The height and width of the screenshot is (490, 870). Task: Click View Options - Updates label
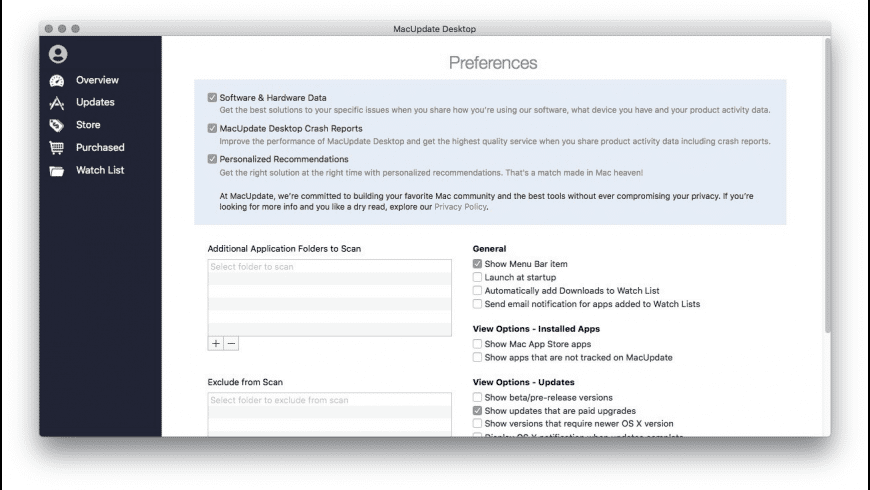coord(523,382)
